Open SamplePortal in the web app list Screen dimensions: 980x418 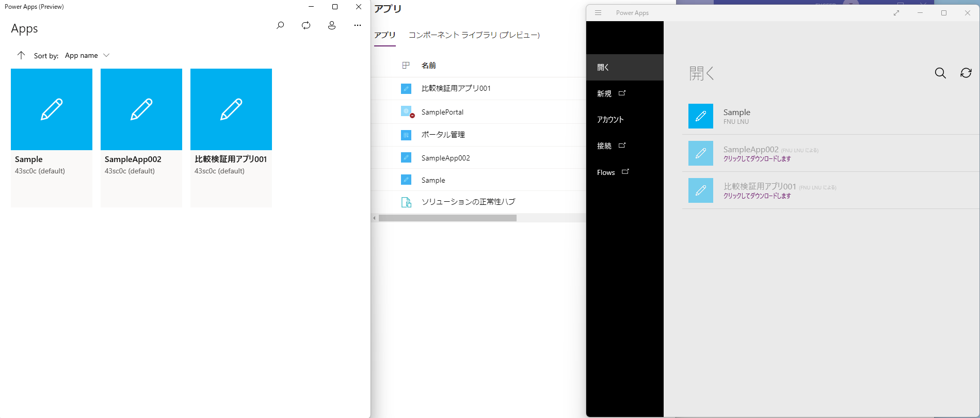click(442, 112)
